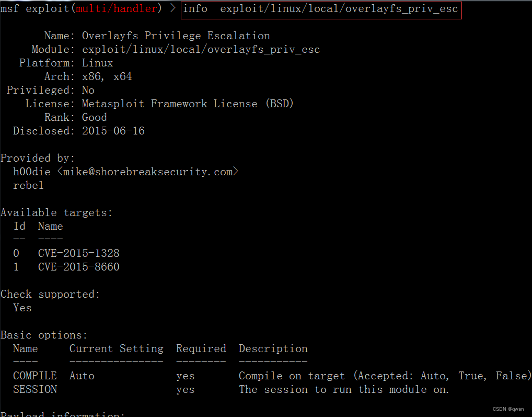Click the red-boxed info command text
Viewport: 532px width, 417px height.
321,9
